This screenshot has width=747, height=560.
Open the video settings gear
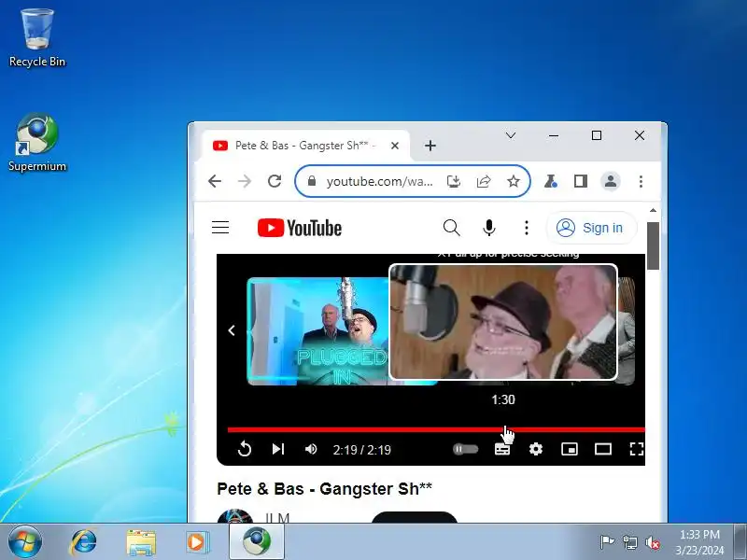536,449
